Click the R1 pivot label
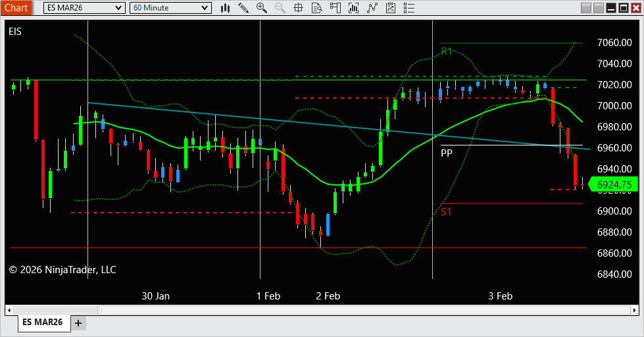 coord(447,51)
